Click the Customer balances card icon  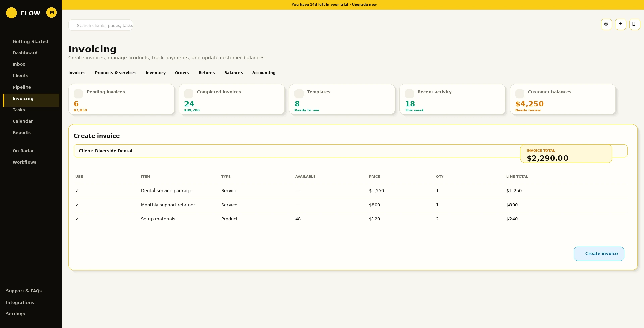pos(520,94)
